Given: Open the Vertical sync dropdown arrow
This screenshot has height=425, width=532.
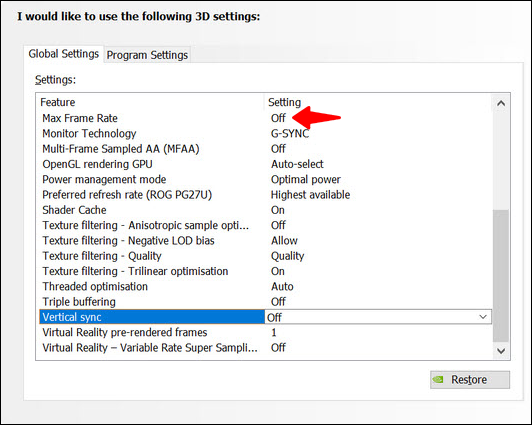Looking at the screenshot, I should (x=483, y=317).
